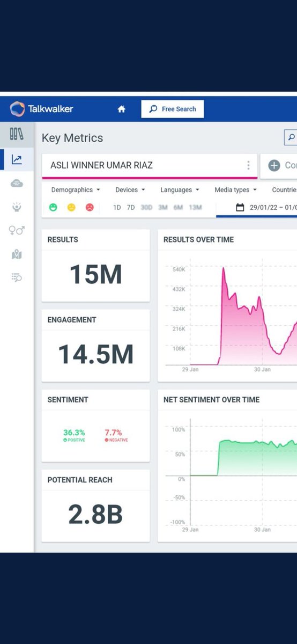Click the Talkwalker logo
This screenshot has height=644, width=297.
click(x=41, y=109)
